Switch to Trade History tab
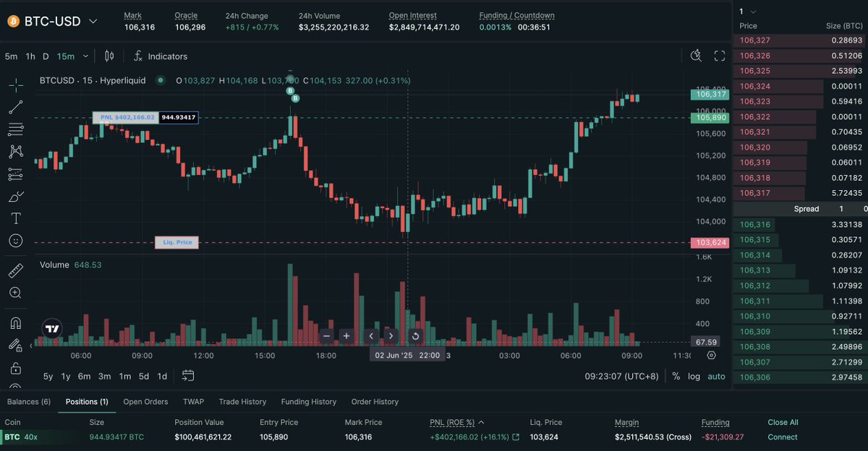The height and width of the screenshot is (451, 868). tap(242, 402)
